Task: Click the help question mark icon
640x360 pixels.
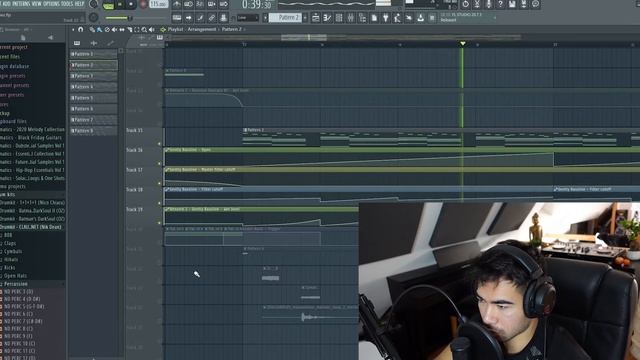Action: click(x=500, y=4)
